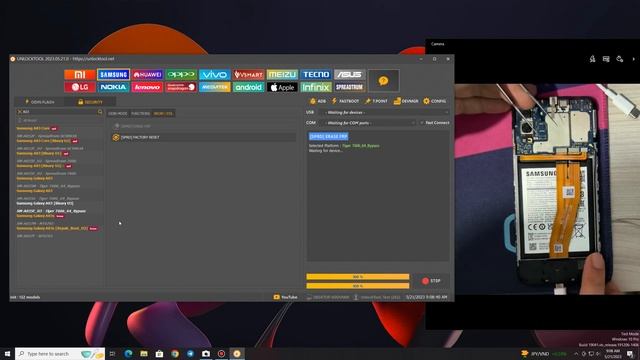Open the DevMgr device manager
This screenshot has width=640, height=360.
[406, 101]
